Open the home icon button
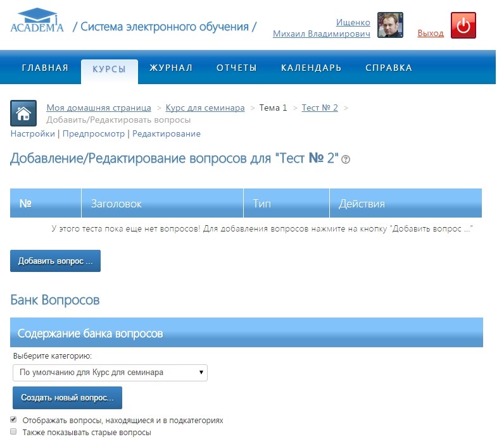Image resolution: width=504 pixels, height=444 pixels. pos(23,113)
